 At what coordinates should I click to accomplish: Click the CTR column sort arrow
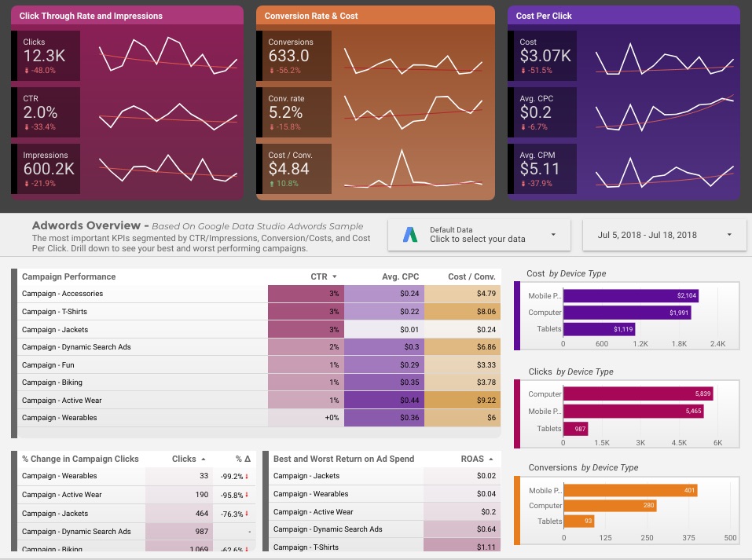tap(335, 277)
